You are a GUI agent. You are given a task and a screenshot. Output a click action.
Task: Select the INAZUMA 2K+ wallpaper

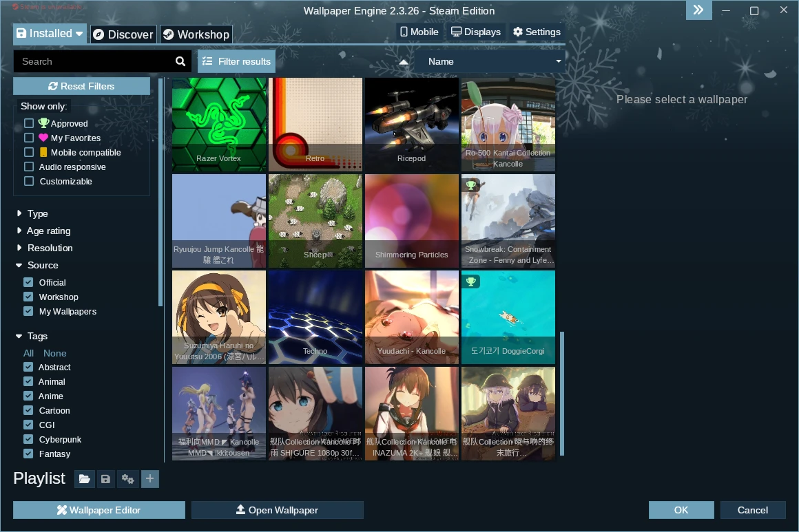412,414
